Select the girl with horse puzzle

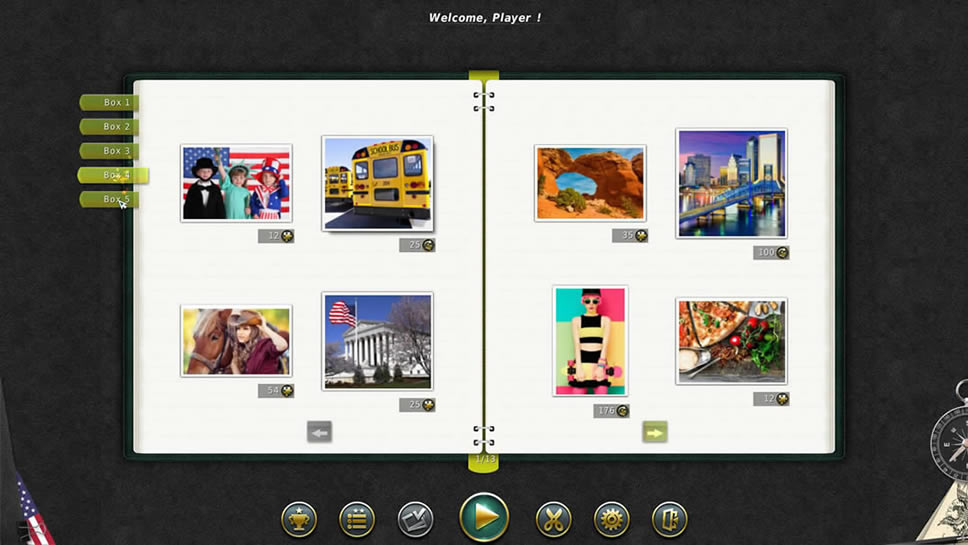[236, 341]
